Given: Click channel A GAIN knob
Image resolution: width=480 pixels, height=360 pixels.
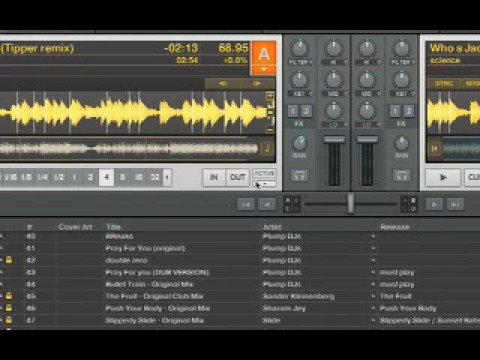Looking at the screenshot, I should coord(300,143).
